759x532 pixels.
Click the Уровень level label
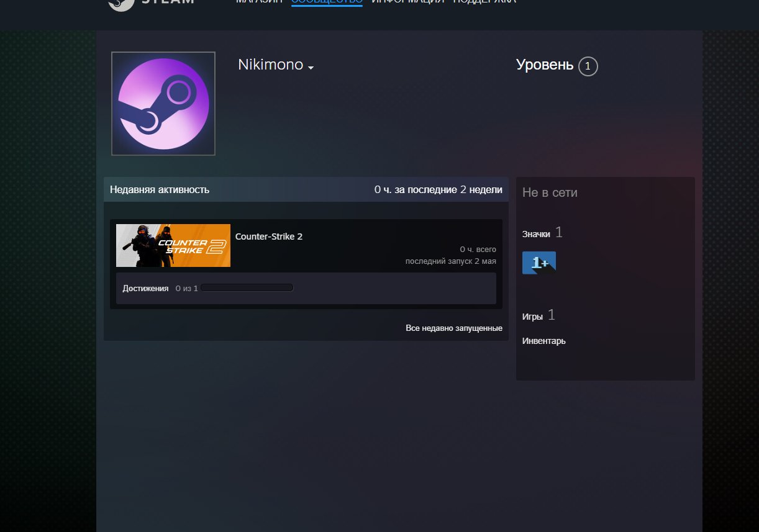(x=545, y=65)
